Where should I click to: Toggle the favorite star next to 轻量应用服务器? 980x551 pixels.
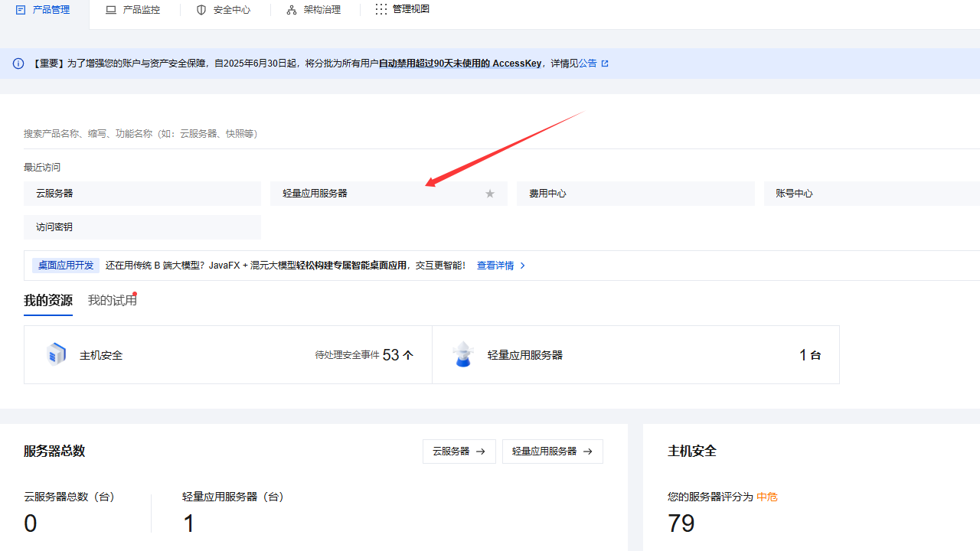489,194
